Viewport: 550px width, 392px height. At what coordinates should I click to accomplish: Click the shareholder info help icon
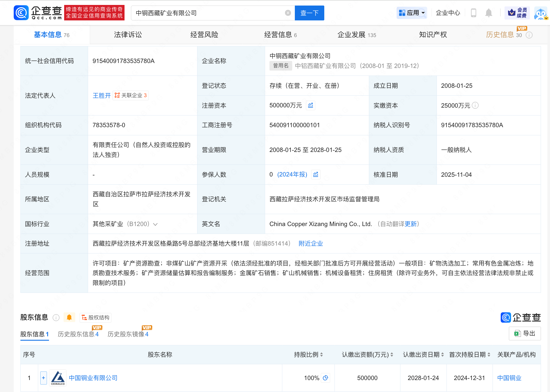56,318
